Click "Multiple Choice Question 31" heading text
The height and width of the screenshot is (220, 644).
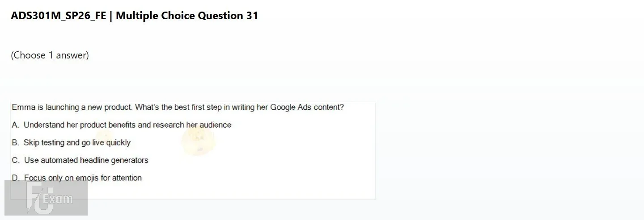(x=187, y=16)
